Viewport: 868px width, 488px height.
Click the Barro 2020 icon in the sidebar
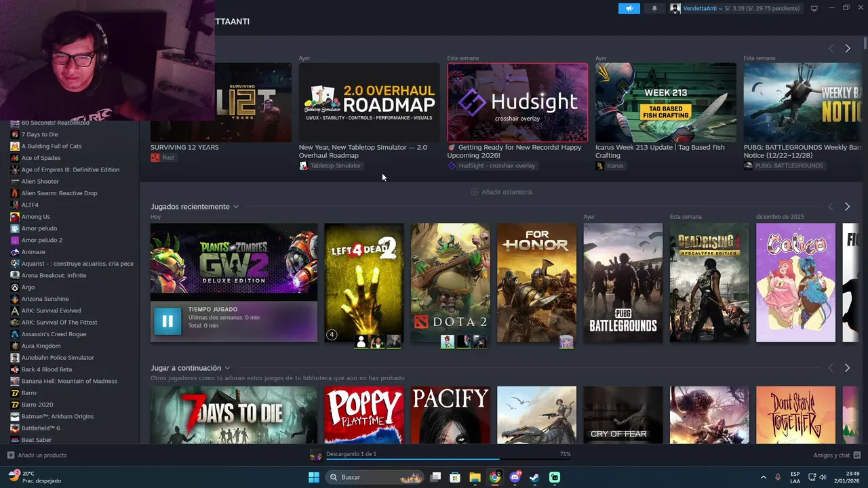pos(15,405)
